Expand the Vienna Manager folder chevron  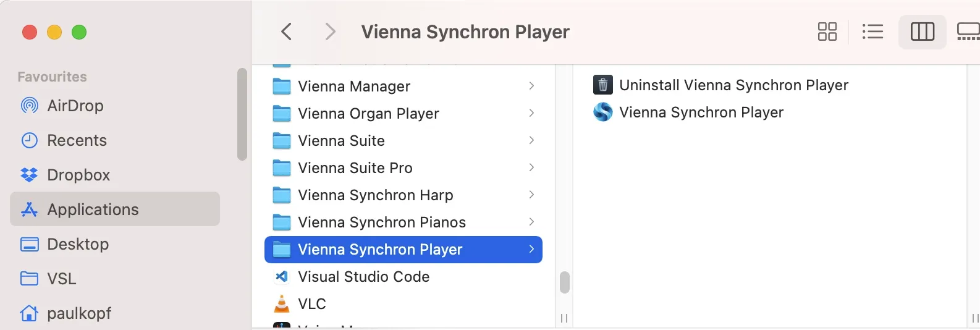pyautogui.click(x=531, y=86)
